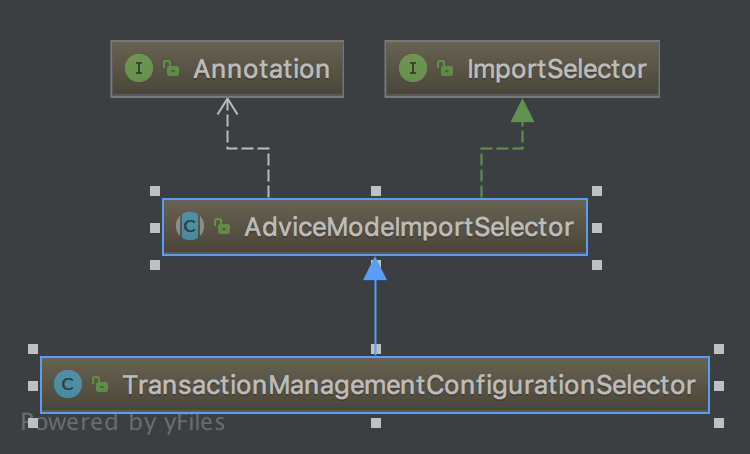Click the green interface icon on Annotation
This screenshot has width=750, height=454.
[x=138, y=69]
